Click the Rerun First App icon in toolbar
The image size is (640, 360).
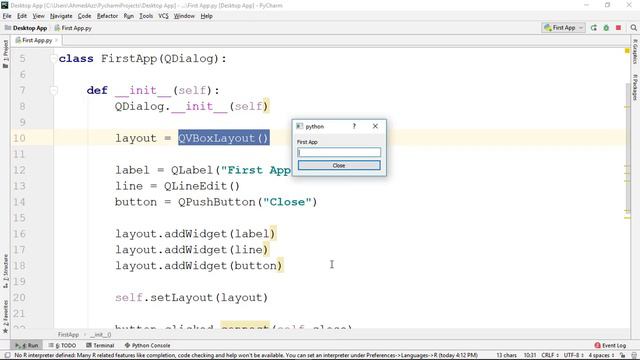(x=594, y=28)
